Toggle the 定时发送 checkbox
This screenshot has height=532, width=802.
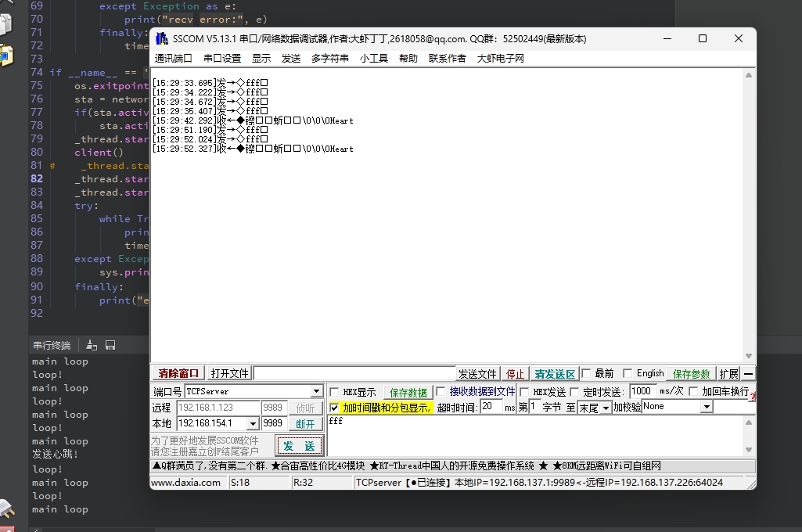point(575,392)
